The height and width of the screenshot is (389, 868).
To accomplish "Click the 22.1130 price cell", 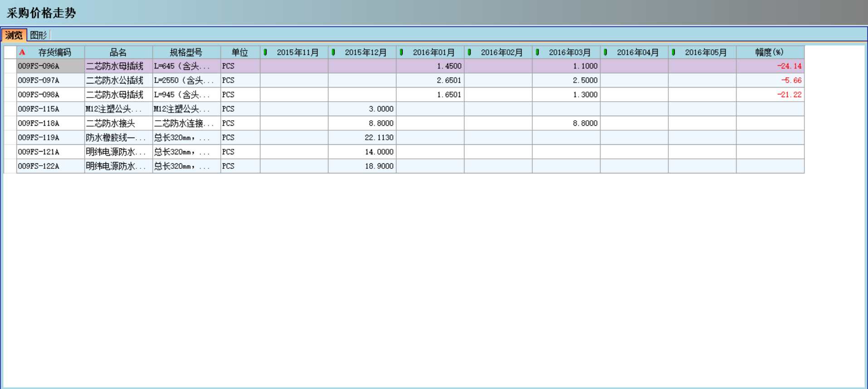I will 362,138.
